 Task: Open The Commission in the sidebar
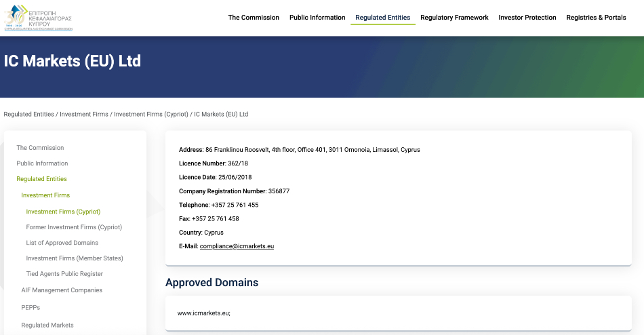pyautogui.click(x=40, y=148)
